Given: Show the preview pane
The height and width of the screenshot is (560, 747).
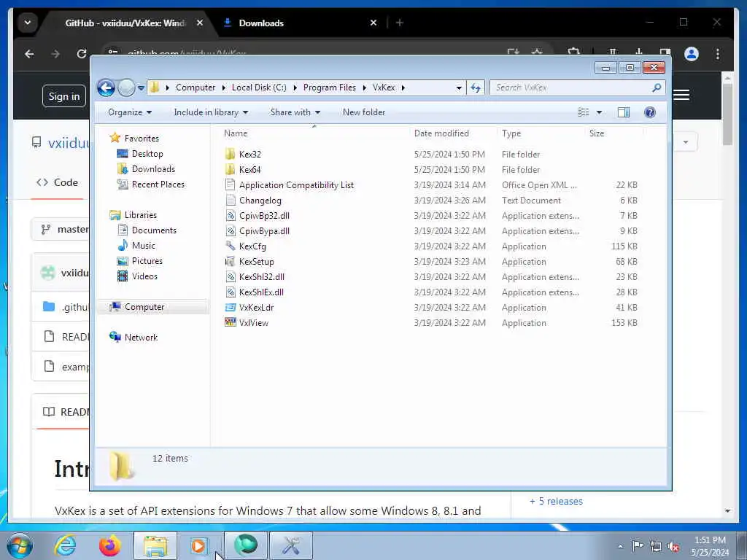Looking at the screenshot, I should (623, 112).
